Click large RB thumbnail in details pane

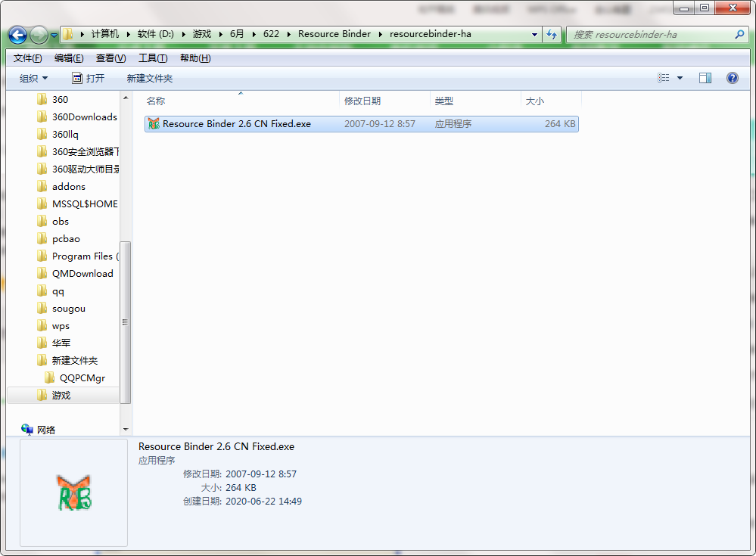[x=74, y=492]
